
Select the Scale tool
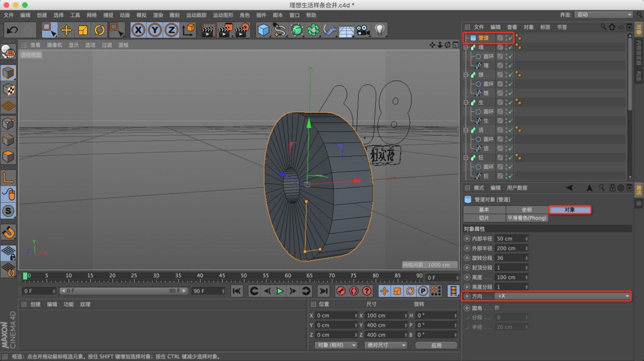(x=83, y=30)
